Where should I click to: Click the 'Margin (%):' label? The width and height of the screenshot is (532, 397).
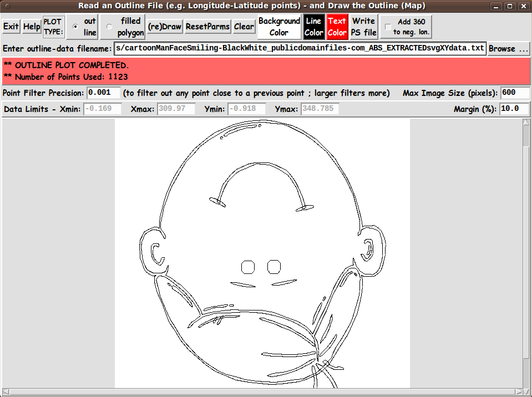[x=475, y=109]
